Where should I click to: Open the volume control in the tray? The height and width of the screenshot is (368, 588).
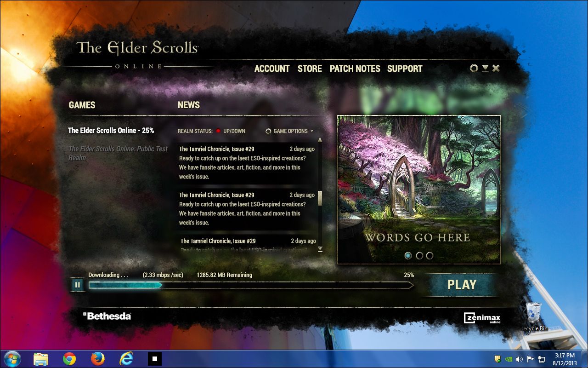point(520,359)
